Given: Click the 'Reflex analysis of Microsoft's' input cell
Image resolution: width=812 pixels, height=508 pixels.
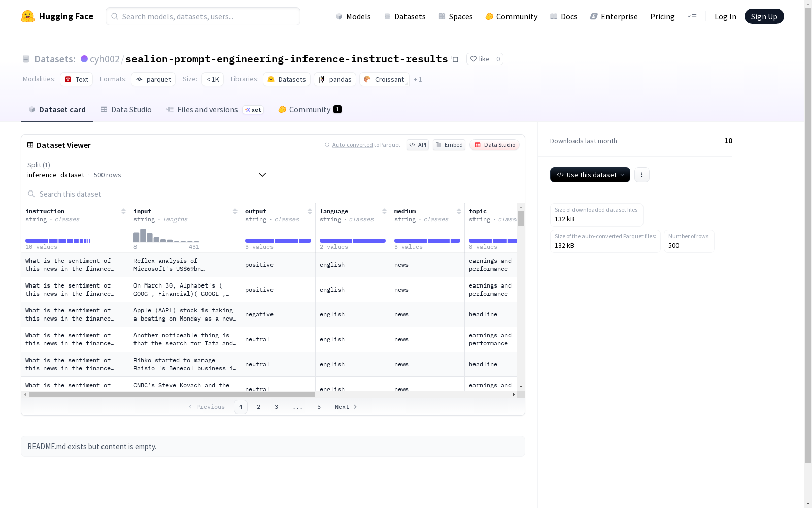Looking at the screenshot, I should 185,265.
